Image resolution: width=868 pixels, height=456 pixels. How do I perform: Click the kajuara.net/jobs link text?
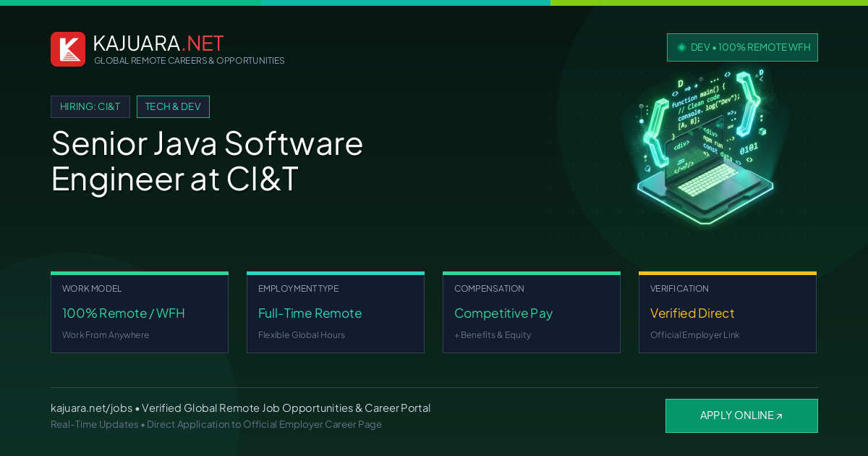(91, 408)
